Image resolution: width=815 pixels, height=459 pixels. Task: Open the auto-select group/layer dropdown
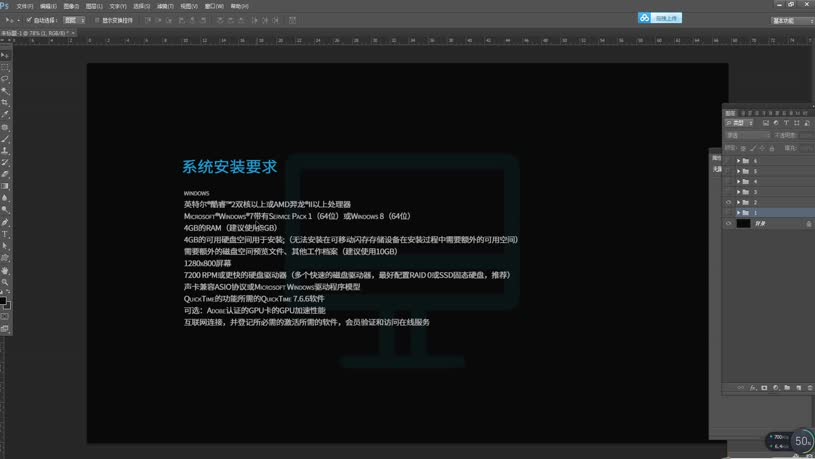pyautogui.click(x=74, y=20)
